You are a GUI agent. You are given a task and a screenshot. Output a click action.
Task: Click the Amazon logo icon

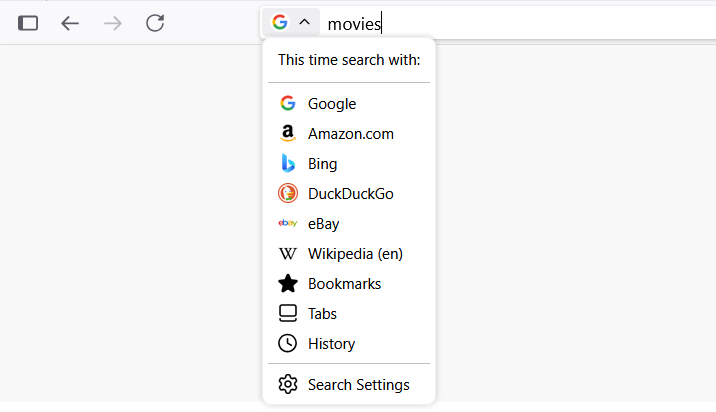[x=288, y=133]
